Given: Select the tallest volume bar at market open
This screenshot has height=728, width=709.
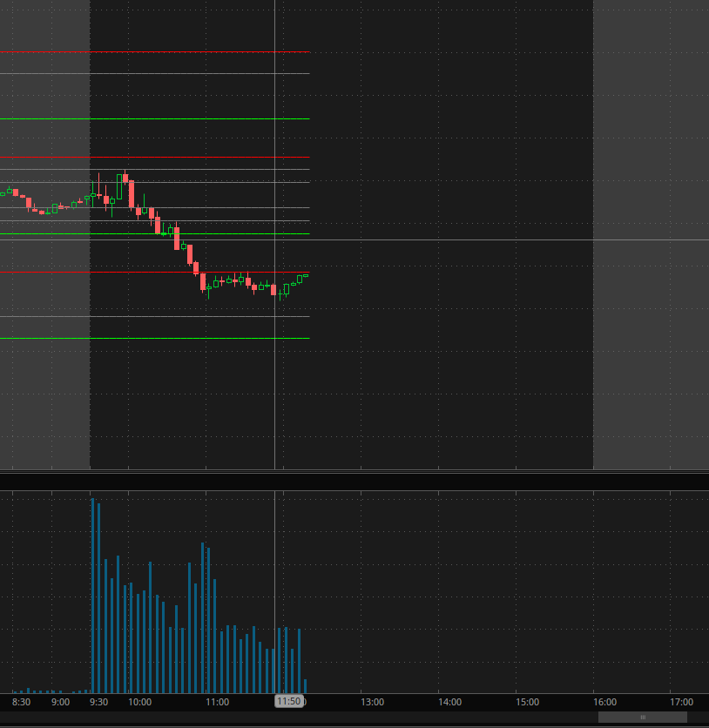Looking at the screenshot, I should [93, 592].
